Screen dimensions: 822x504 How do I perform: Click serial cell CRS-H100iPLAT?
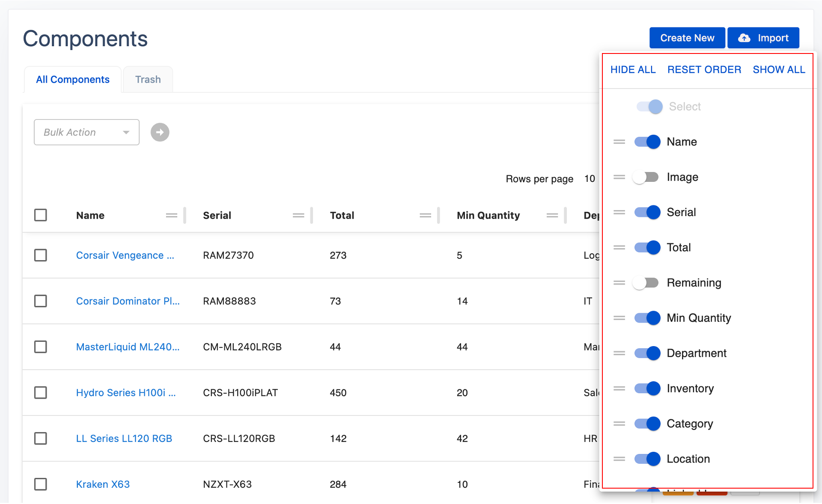(241, 393)
